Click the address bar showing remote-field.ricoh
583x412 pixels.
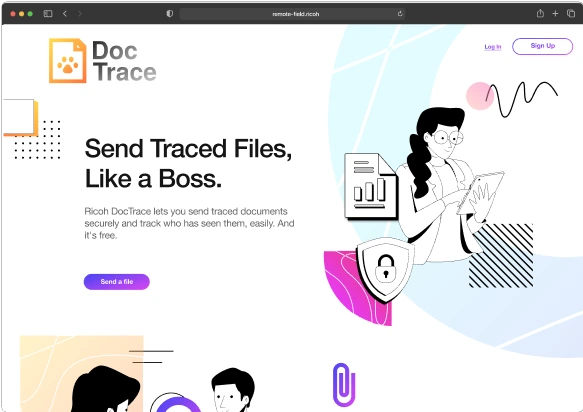click(x=292, y=14)
